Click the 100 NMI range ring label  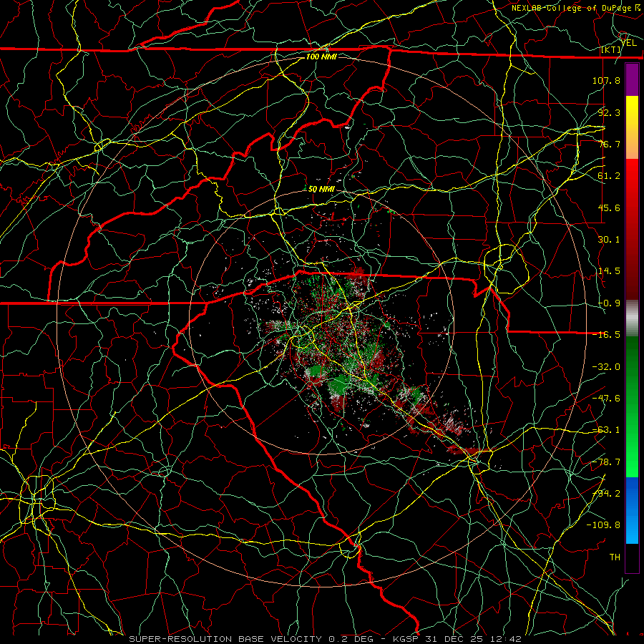[321, 57]
